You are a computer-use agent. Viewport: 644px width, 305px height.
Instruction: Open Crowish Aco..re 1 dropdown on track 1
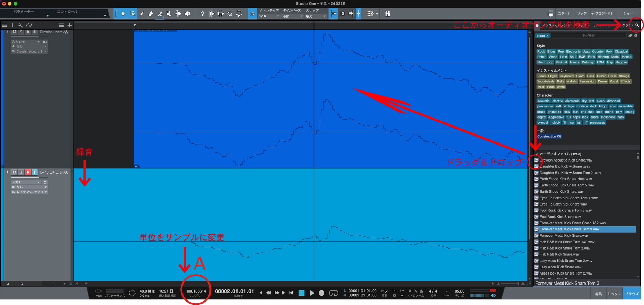coord(29,51)
